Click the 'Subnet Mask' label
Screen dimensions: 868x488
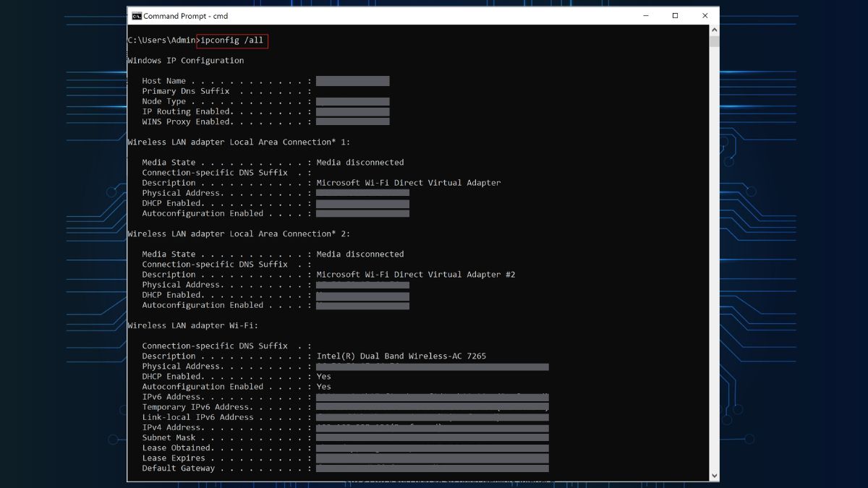[x=169, y=437]
